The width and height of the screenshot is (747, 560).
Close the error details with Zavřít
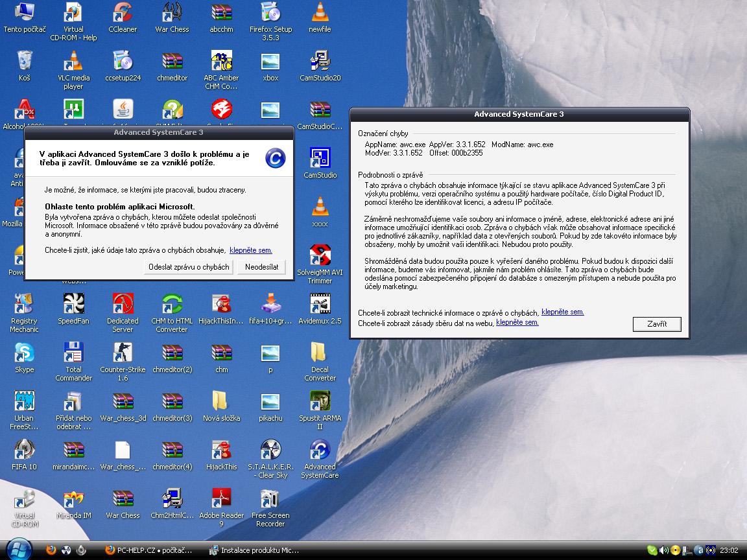pos(656,324)
